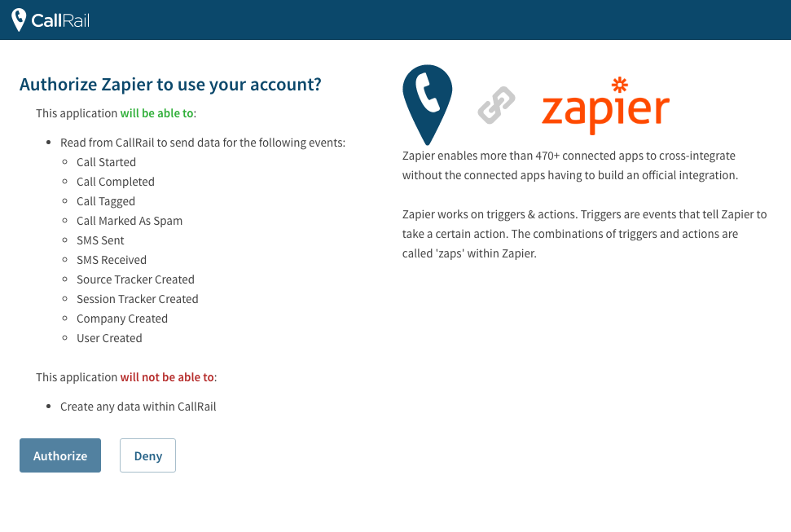Click the CallRail pin icon in top bar
Screen dimensions: 791x532
(x=19, y=20)
